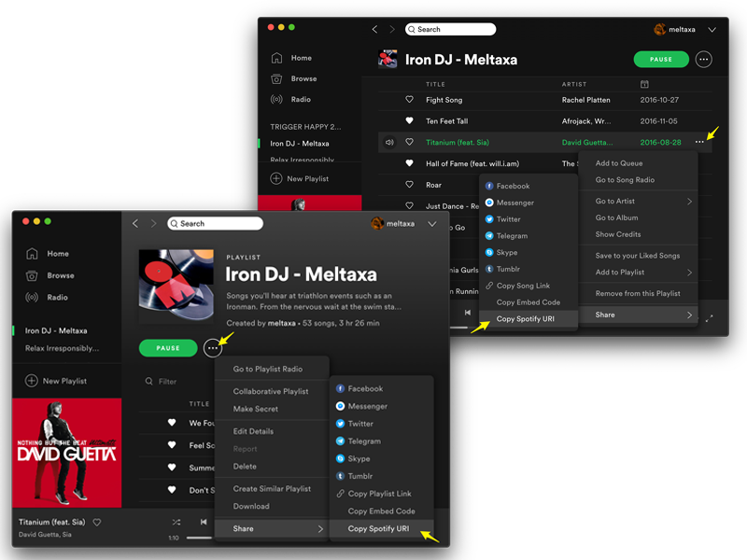The width and height of the screenshot is (747, 560).
Task: Select Remove from this Playlist
Action: pos(639,293)
